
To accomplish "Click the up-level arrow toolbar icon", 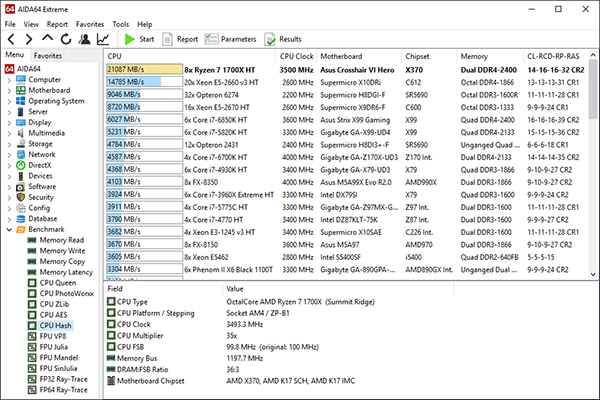I will point(47,38).
